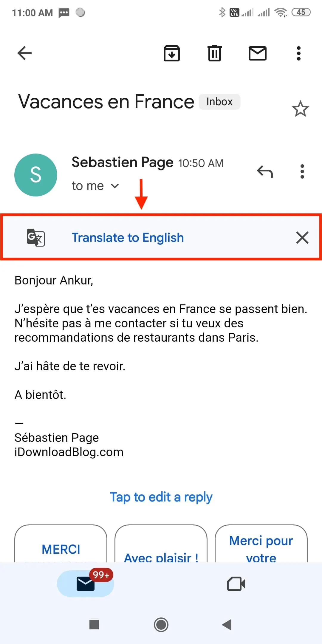Expand recipient details next to 'to me'
322x644 pixels.
(x=115, y=186)
